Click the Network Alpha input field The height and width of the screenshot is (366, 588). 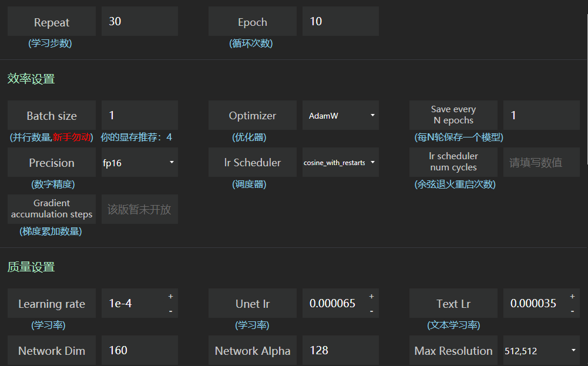[340, 351]
